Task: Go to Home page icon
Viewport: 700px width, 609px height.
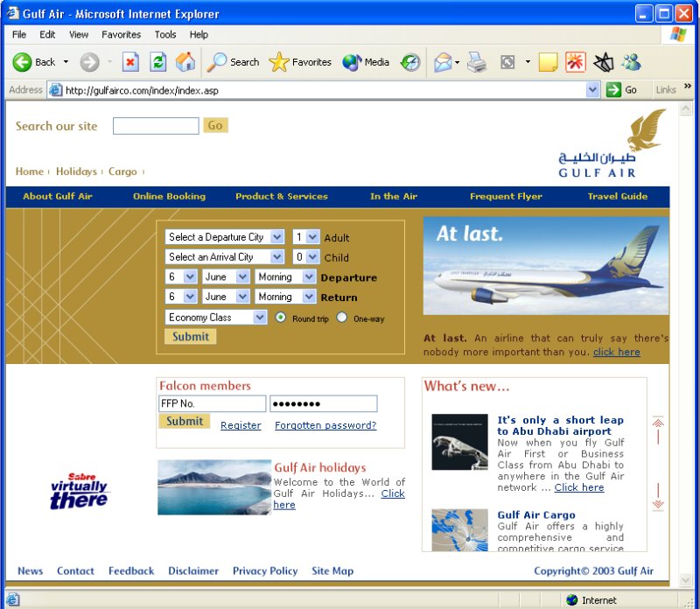Action: coord(185,62)
